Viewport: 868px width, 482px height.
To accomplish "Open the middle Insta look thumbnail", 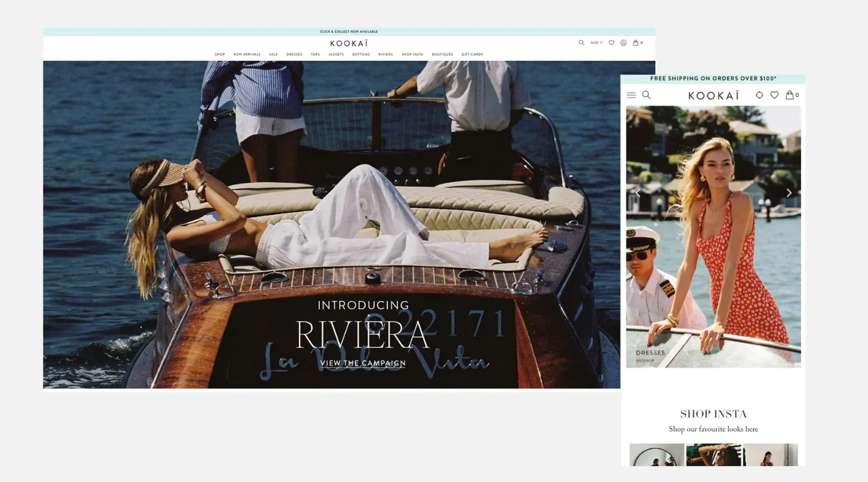I will point(713,455).
